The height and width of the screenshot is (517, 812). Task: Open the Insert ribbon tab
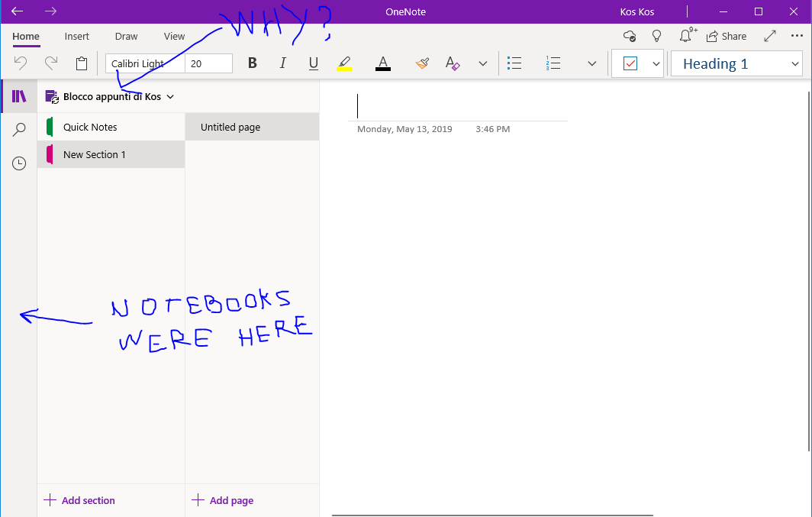coord(76,36)
